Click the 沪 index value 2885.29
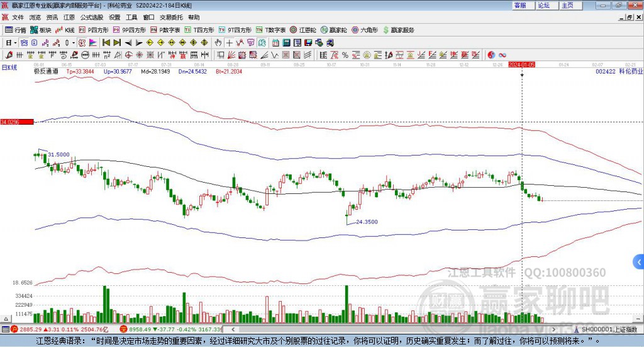The width and height of the screenshot is (644, 347). pyautogui.click(x=31, y=329)
